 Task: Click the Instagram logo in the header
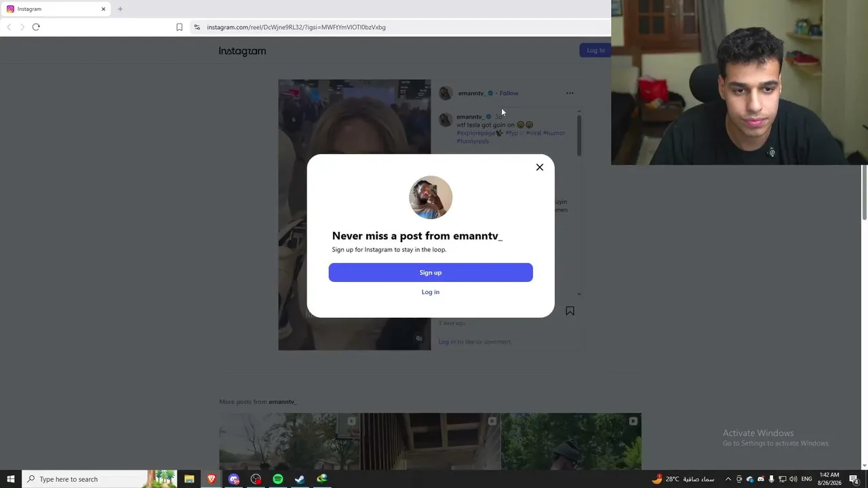(x=242, y=51)
